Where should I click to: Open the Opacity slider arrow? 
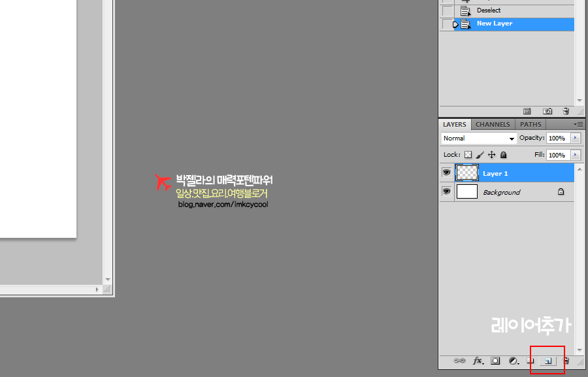(575, 139)
